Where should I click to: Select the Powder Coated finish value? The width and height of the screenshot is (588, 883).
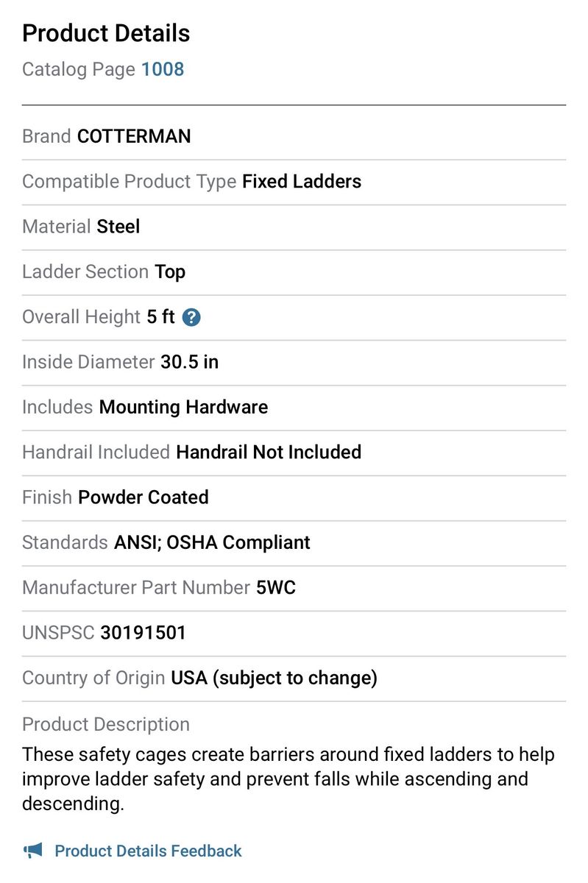pyautogui.click(x=144, y=497)
